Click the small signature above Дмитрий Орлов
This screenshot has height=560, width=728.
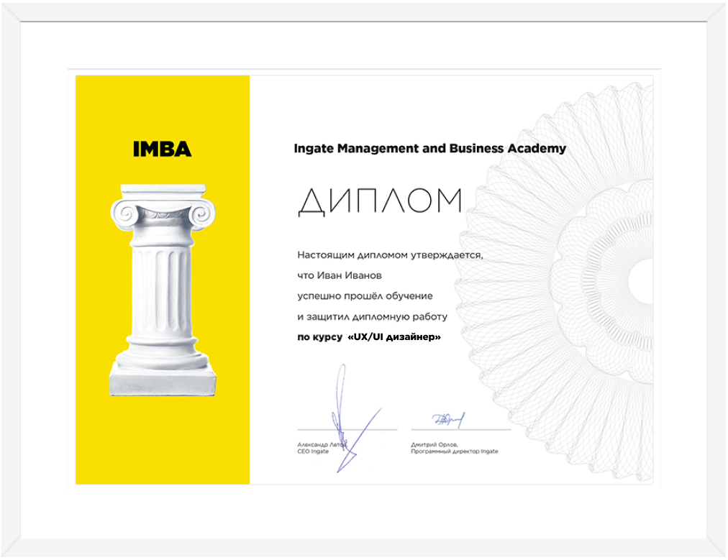pyautogui.click(x=448, y=419)
